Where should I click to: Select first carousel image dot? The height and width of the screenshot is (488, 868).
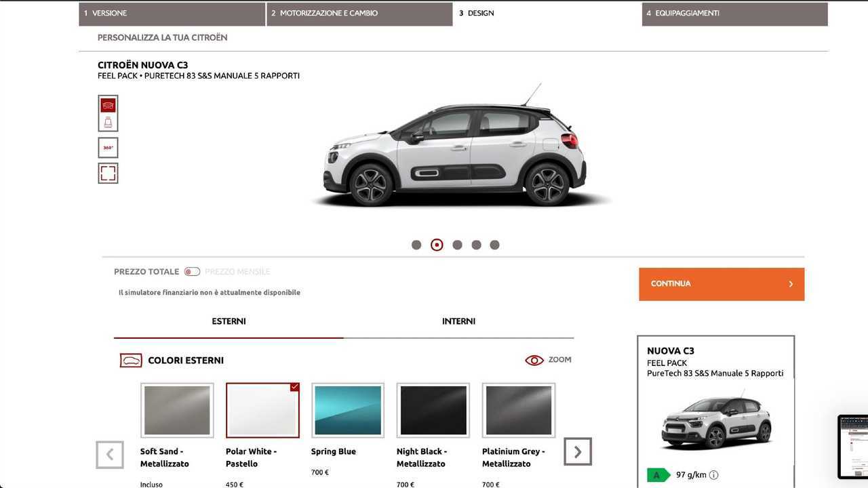[416, 245]
